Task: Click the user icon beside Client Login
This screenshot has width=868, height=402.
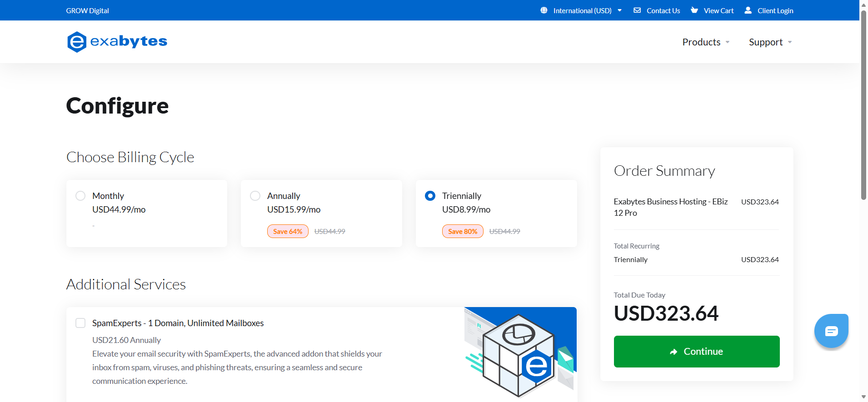Action: (748, 10)
